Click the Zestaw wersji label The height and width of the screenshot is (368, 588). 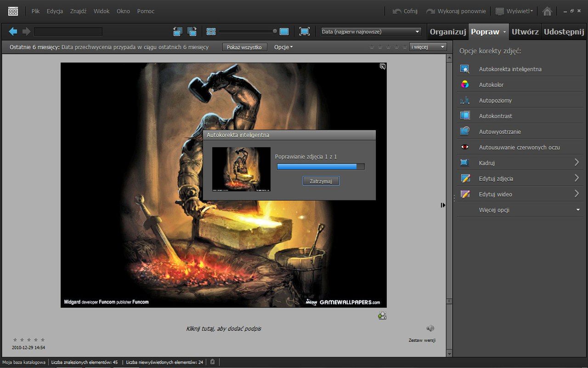point(422,340)
